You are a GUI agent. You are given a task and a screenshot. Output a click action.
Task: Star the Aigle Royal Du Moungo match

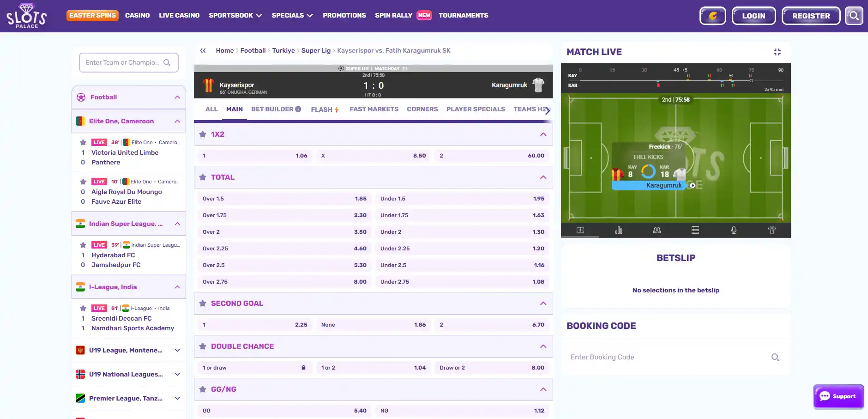83,182
